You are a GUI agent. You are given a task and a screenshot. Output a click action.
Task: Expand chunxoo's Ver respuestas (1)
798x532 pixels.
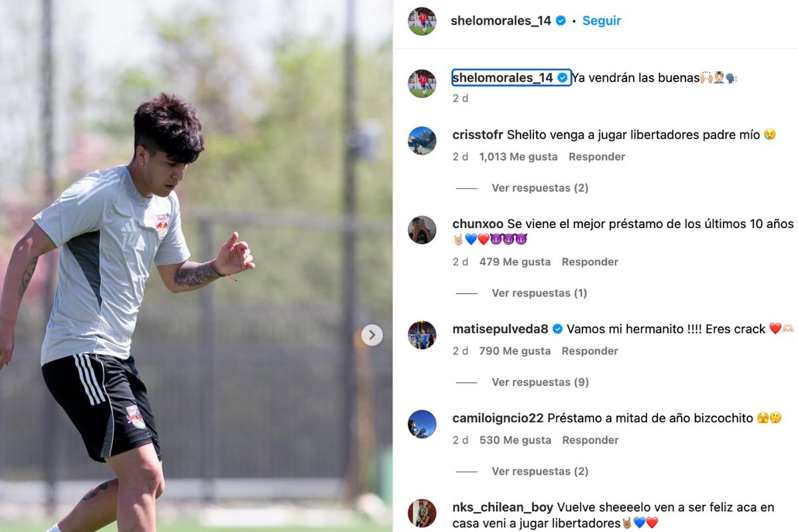click(540, 293)
